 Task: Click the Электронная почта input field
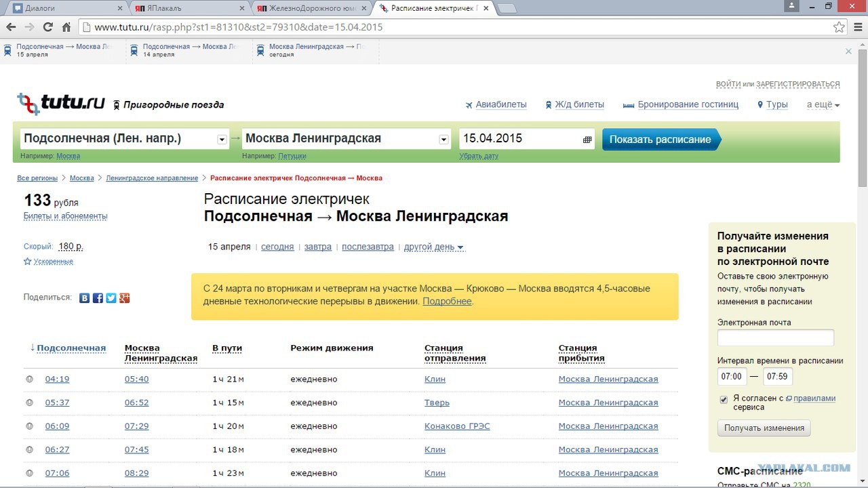(776, 338)
